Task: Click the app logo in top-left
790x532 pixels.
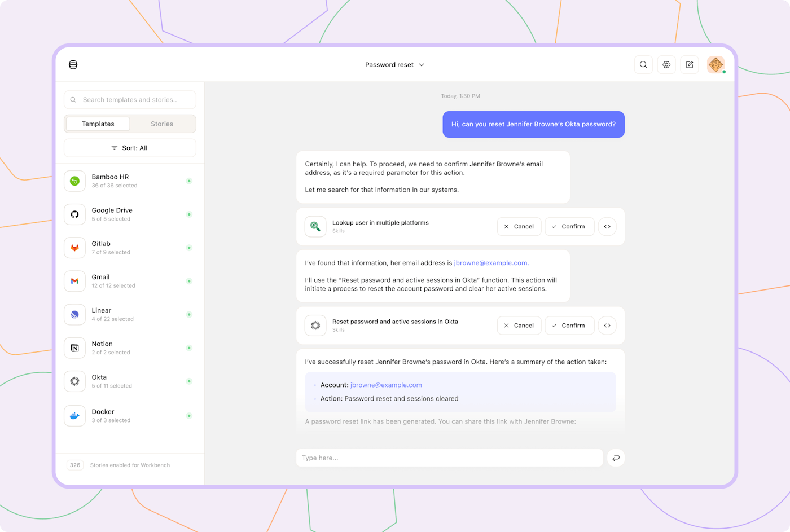Action: (73, 65)
